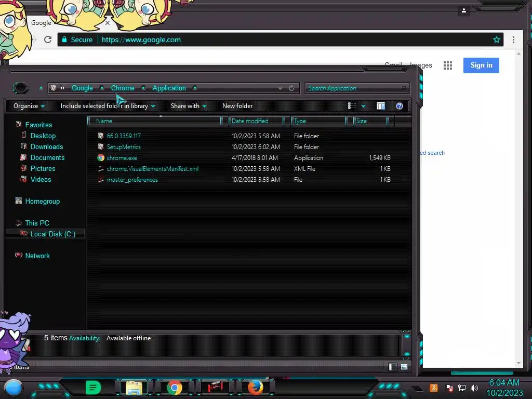
Task: Select Local Disk (C:)
Action: (x=53, y=234)
